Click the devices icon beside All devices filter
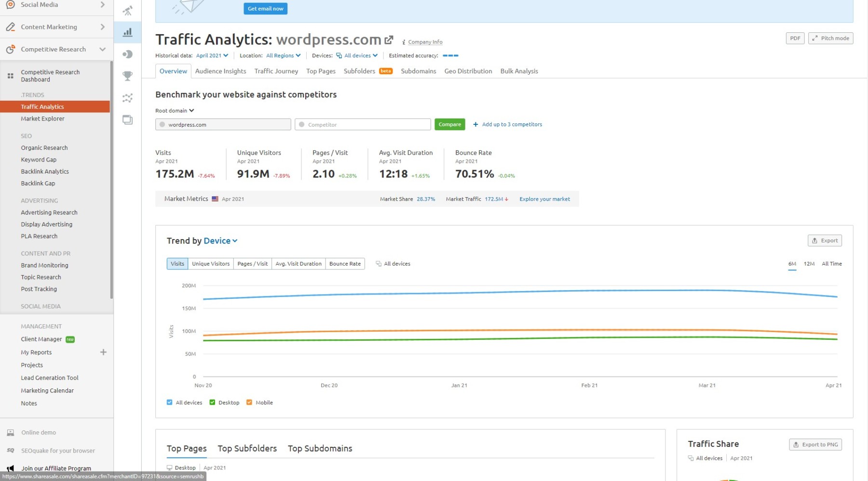 click(x=339, y=55)
